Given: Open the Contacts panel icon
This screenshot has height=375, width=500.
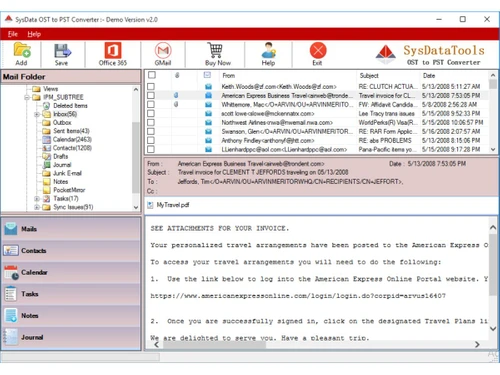Looking at the screenshot, I should point(11,250).
